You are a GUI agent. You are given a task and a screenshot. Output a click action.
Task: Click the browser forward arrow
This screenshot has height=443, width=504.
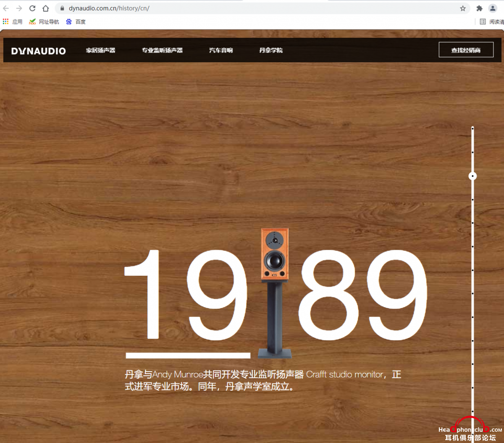point(19,8)
